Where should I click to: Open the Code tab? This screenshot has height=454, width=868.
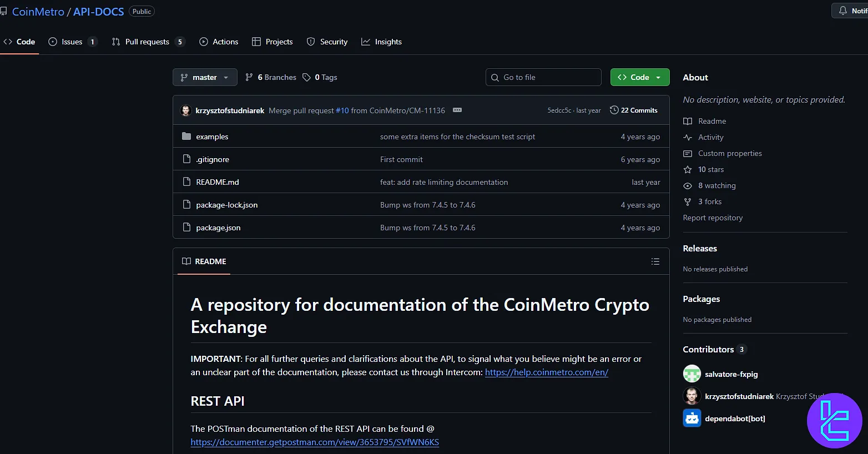tap(19, 42)
